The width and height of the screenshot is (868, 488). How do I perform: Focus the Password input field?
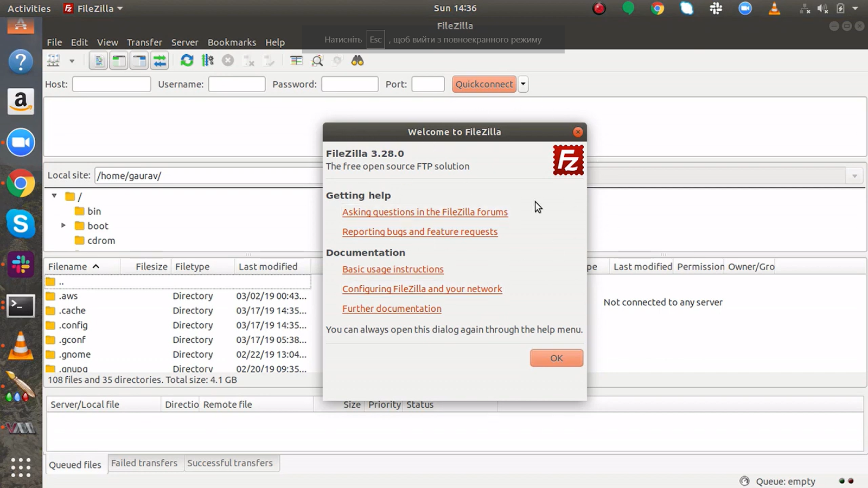click(350, 84)
